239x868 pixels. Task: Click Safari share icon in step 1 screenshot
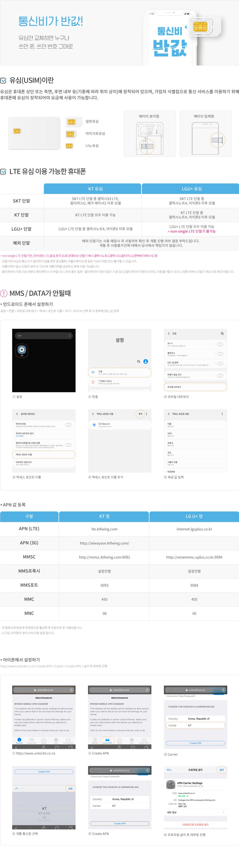(44, 747)
